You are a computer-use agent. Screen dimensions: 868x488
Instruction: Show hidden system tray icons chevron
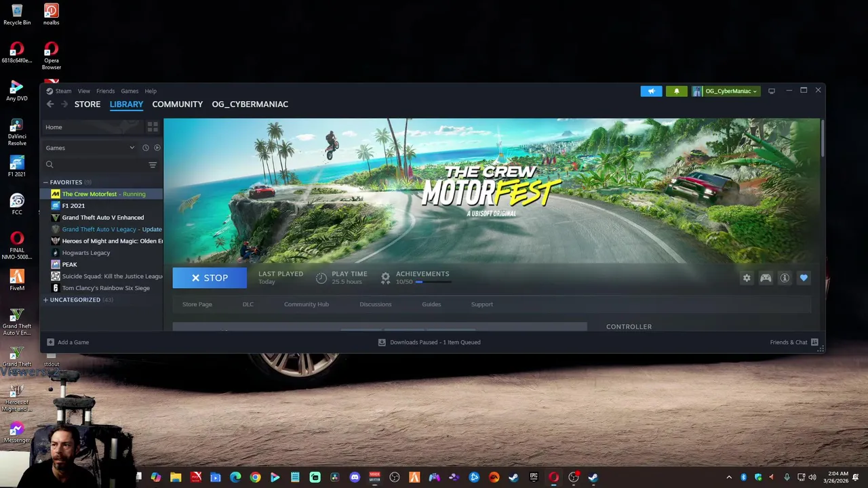pos(729,477)
